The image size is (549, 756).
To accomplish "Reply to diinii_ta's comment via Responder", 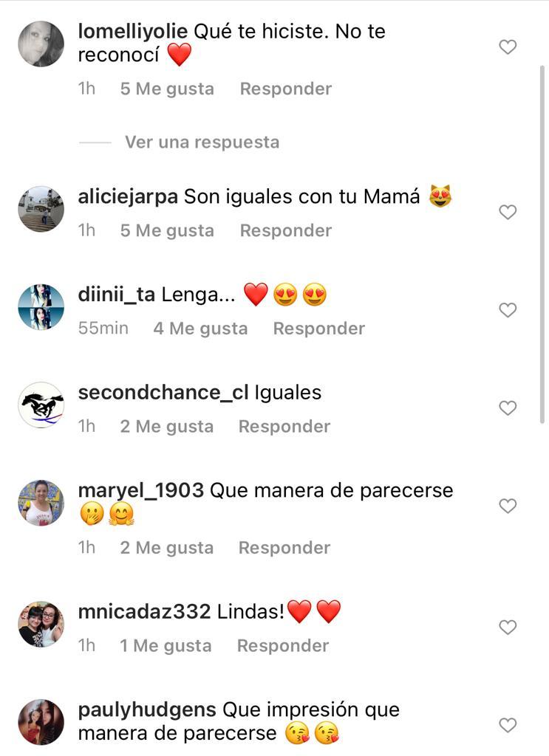I will (x=318, y=328).
